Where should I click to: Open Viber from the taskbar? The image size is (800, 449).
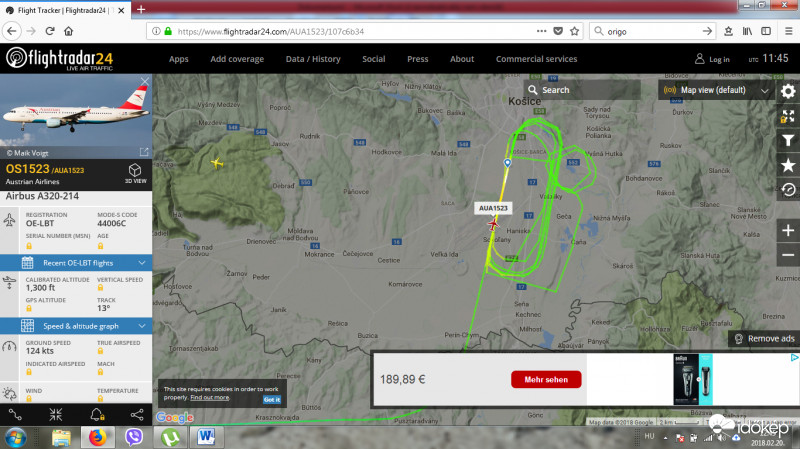pos(134,438)
